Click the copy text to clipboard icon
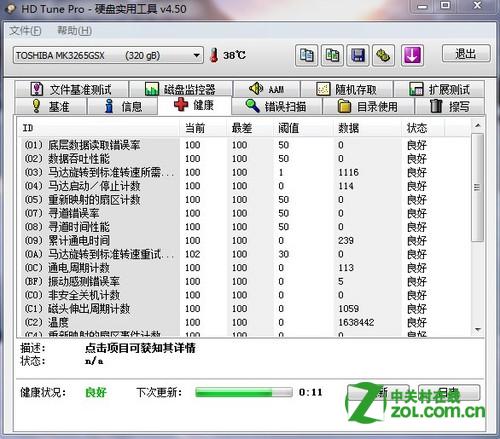 tap(306, 55)
